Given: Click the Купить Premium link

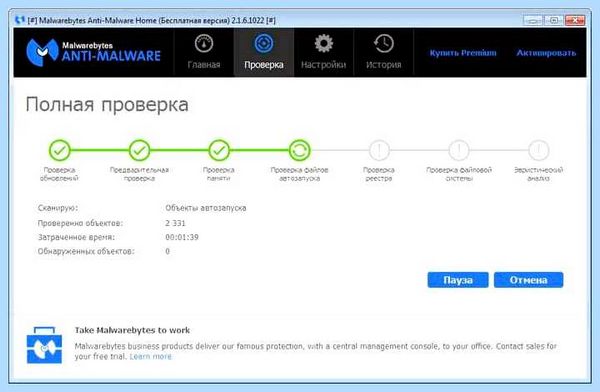Looking at the screenshot, I should click(463, 53).
